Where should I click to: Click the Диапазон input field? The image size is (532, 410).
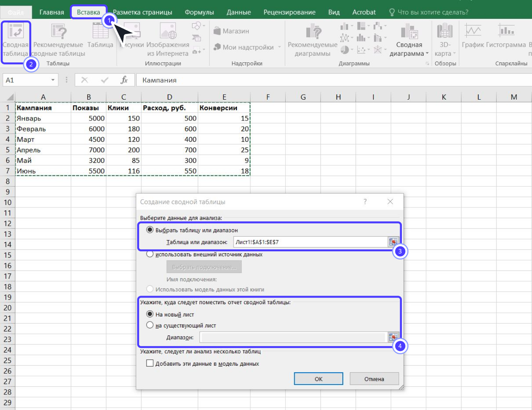[x=294, y=337]
